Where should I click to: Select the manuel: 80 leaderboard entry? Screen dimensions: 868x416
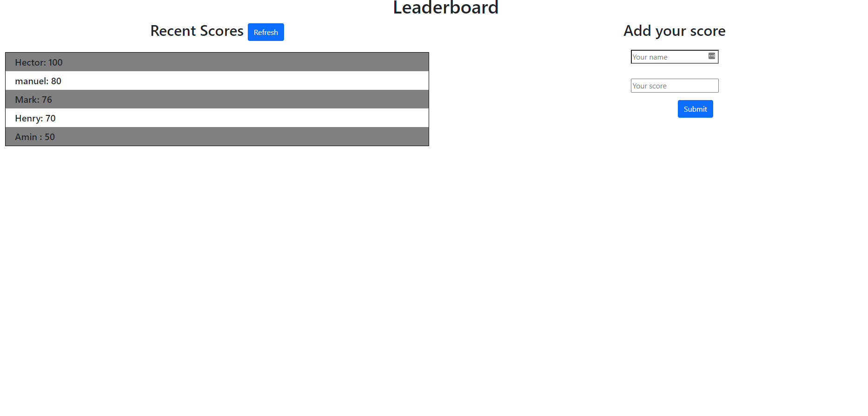pyautogui.click(x=217, y=81)
